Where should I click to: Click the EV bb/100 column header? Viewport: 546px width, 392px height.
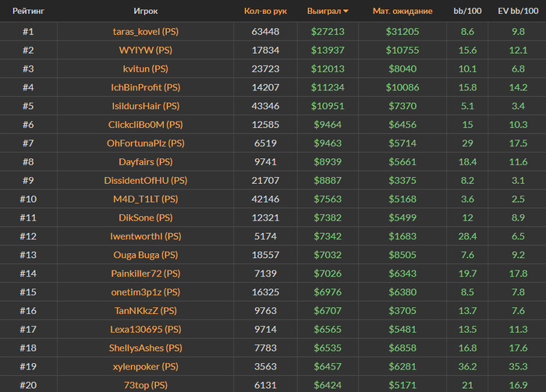coord(518,11)
